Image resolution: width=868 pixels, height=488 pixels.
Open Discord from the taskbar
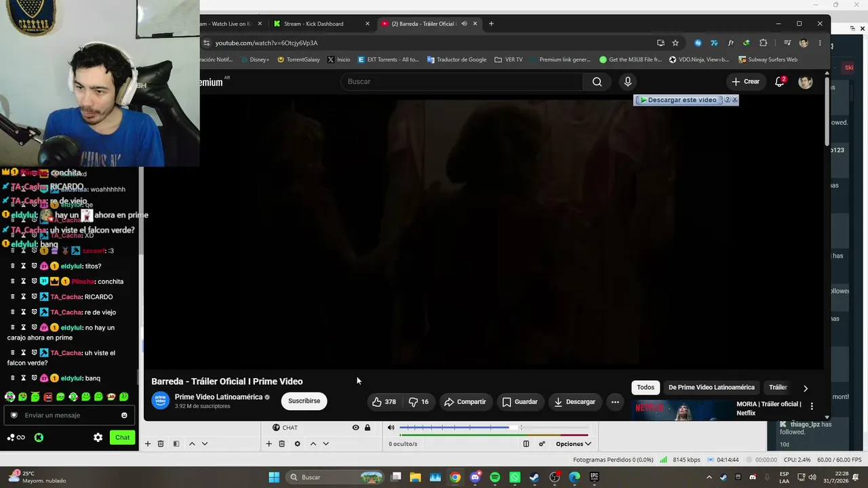click(x=475, y=477)
